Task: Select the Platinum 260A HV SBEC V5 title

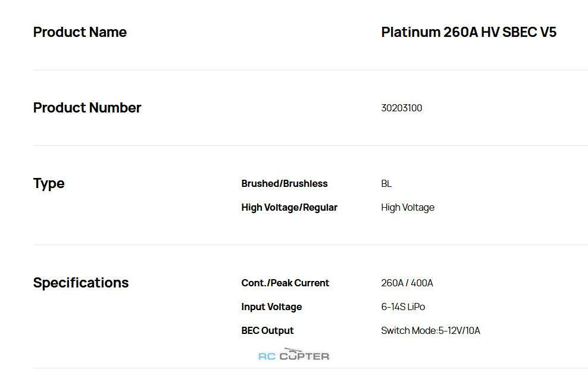Action: tap(469, 32)
